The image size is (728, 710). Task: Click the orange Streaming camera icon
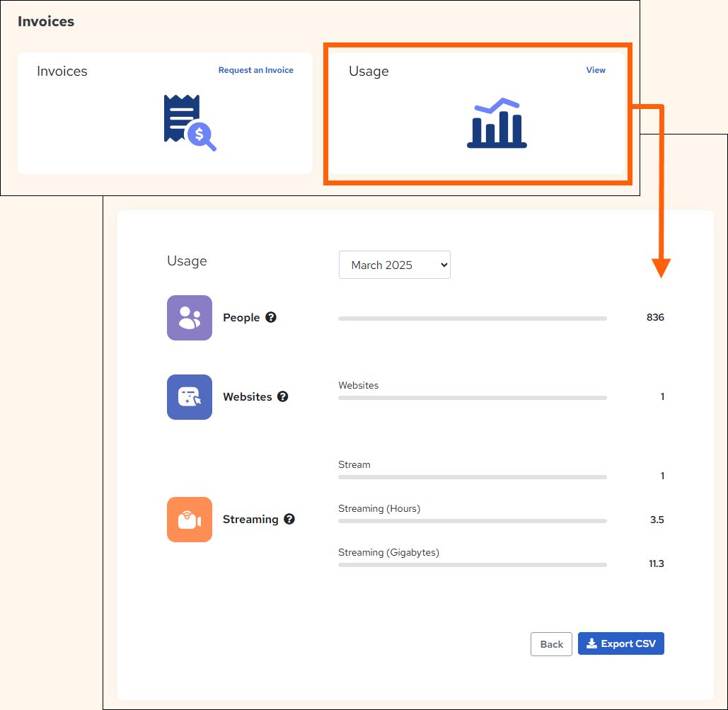tap(190, 520)
